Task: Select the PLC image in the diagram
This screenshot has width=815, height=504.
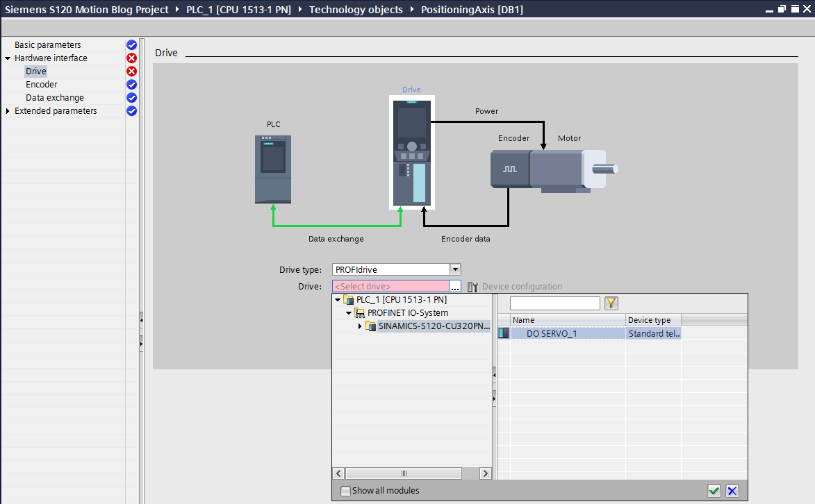Action: click(x=273, y=169)
